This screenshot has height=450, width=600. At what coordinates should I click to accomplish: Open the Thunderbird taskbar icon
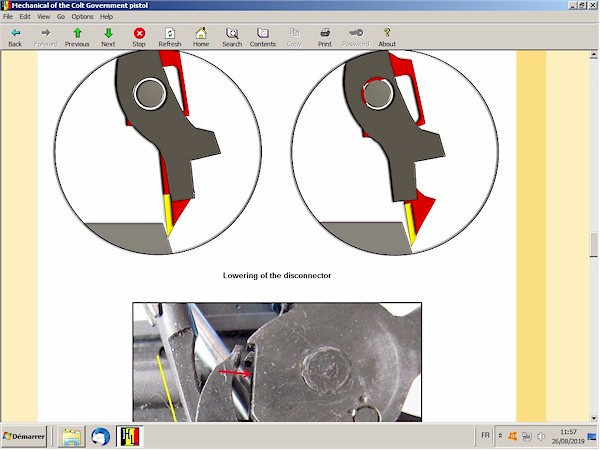pyautogui.click(x=101, y=436)
